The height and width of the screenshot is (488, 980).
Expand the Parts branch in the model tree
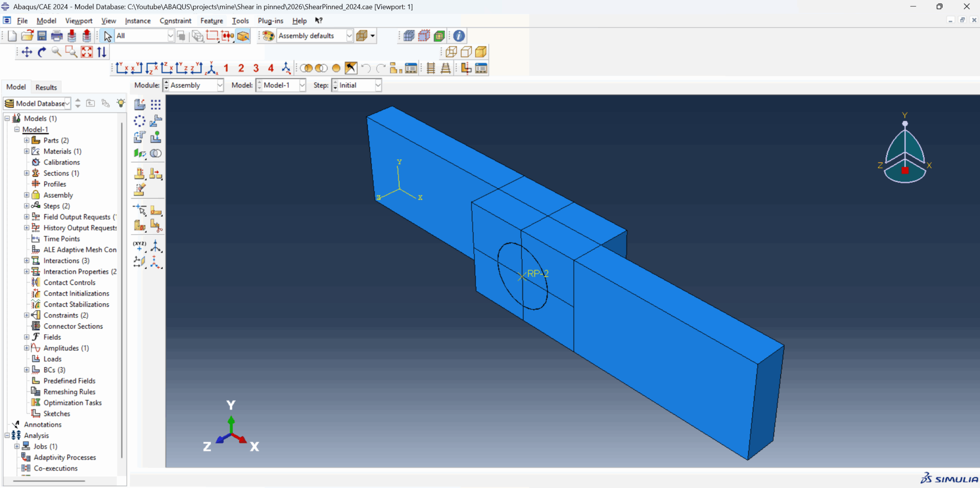(x=26, y=140)
